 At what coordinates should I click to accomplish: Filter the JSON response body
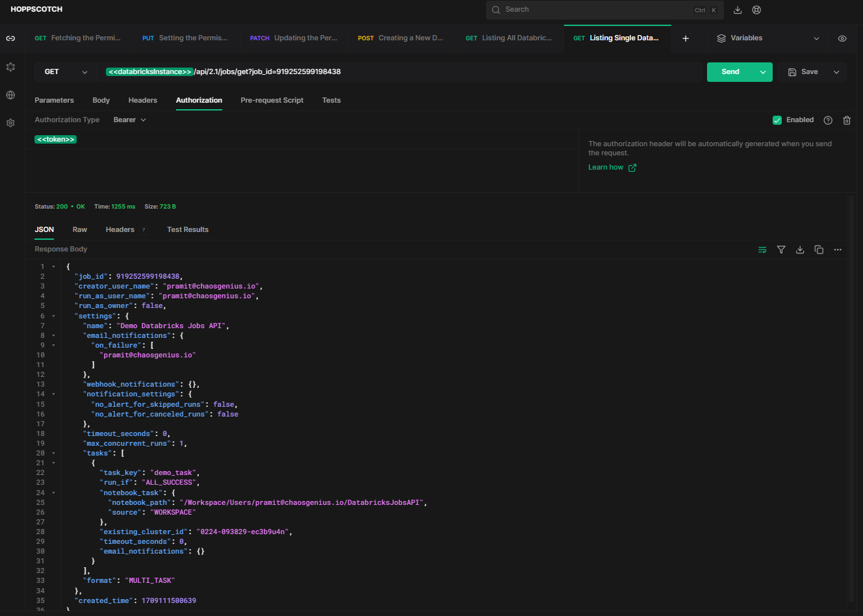click(781, 249)
